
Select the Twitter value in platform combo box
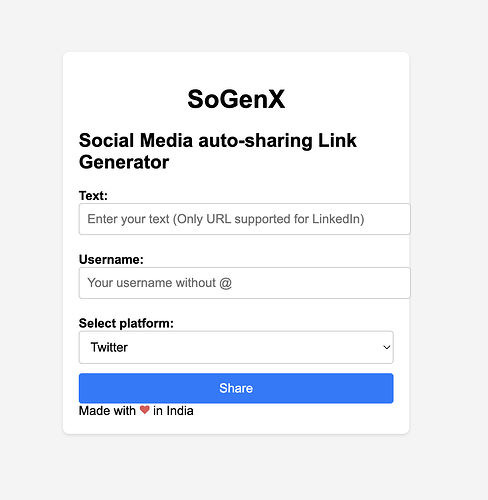[x=109, y=347]
